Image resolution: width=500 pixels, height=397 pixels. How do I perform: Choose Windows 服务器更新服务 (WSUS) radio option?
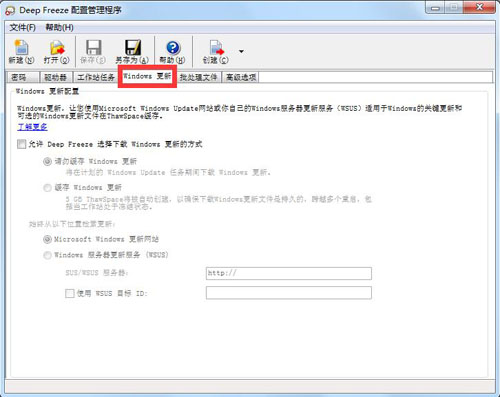(47, 255)
